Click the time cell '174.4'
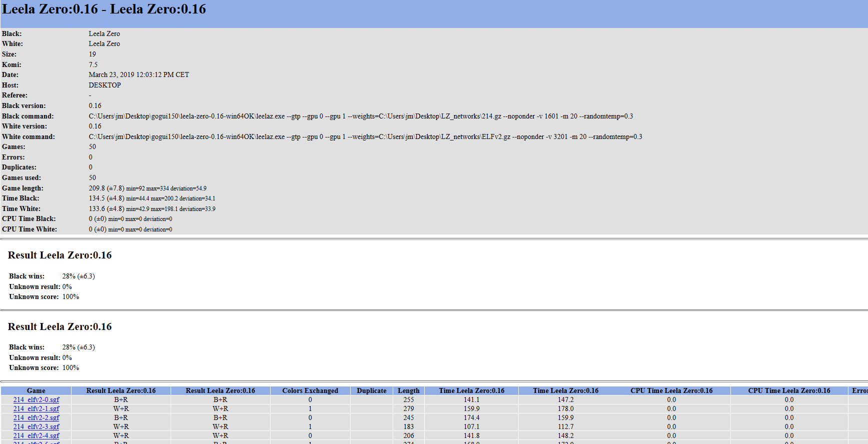The width and height of the screenshot is (868, 444). (471, 417)
